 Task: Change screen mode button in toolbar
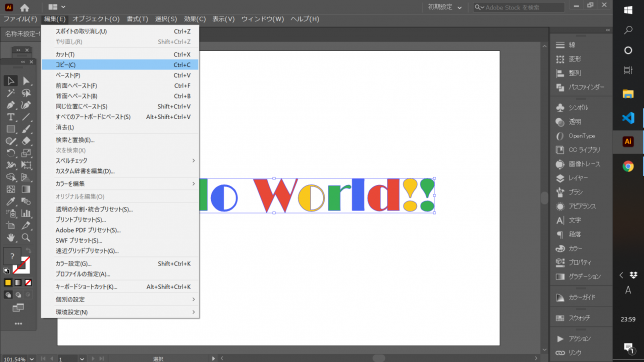coord(18,308)
